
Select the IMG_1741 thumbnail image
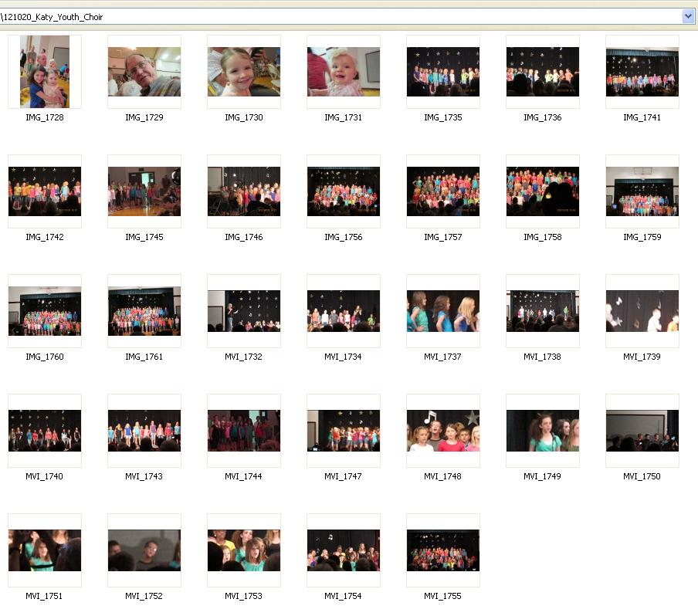[x=642, y=72]
